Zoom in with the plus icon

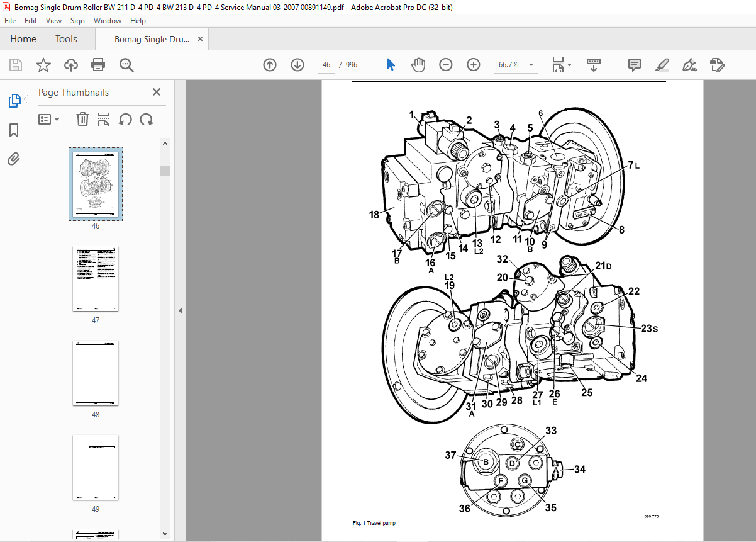[474, 65]
